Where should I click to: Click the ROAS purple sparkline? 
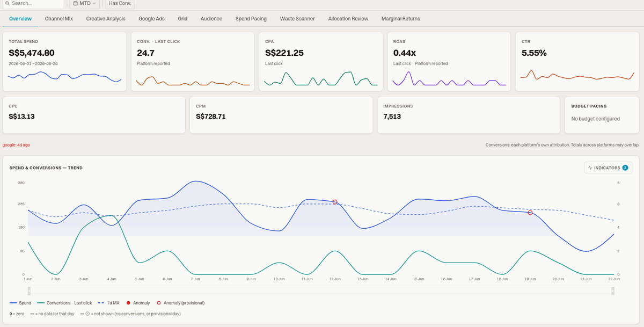pos(449,78)
